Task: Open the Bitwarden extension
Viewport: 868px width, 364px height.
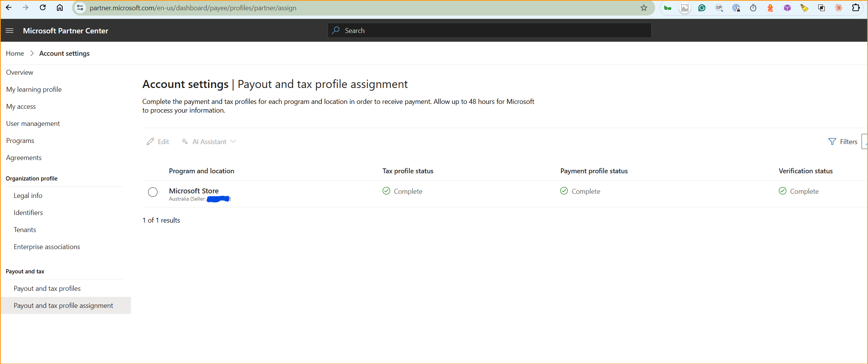Action: (x=668, y=8)
